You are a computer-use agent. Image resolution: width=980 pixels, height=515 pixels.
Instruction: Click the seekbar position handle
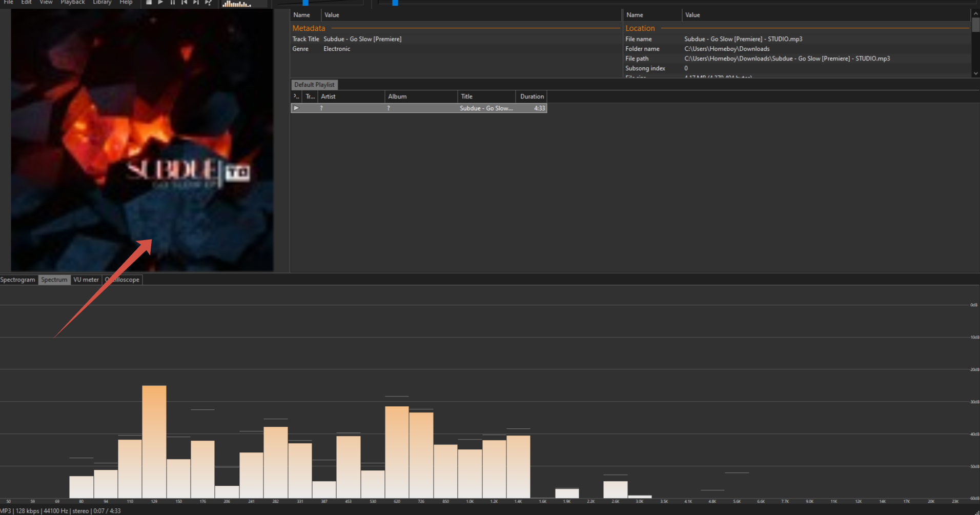tap(395, 3)
